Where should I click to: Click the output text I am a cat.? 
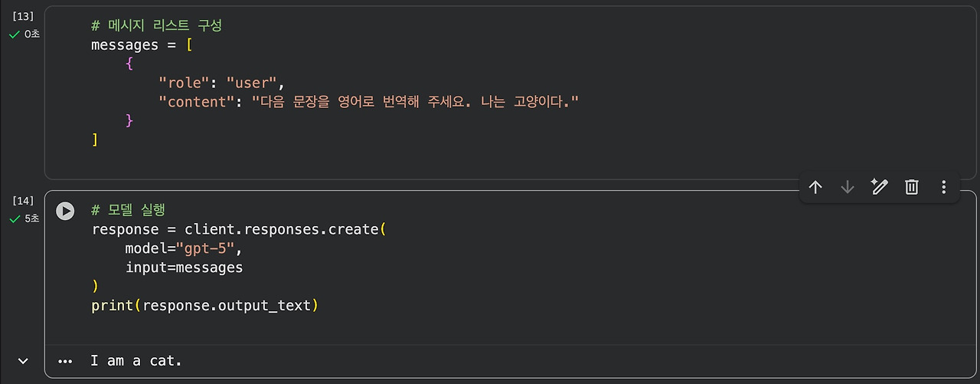[136, 360]
